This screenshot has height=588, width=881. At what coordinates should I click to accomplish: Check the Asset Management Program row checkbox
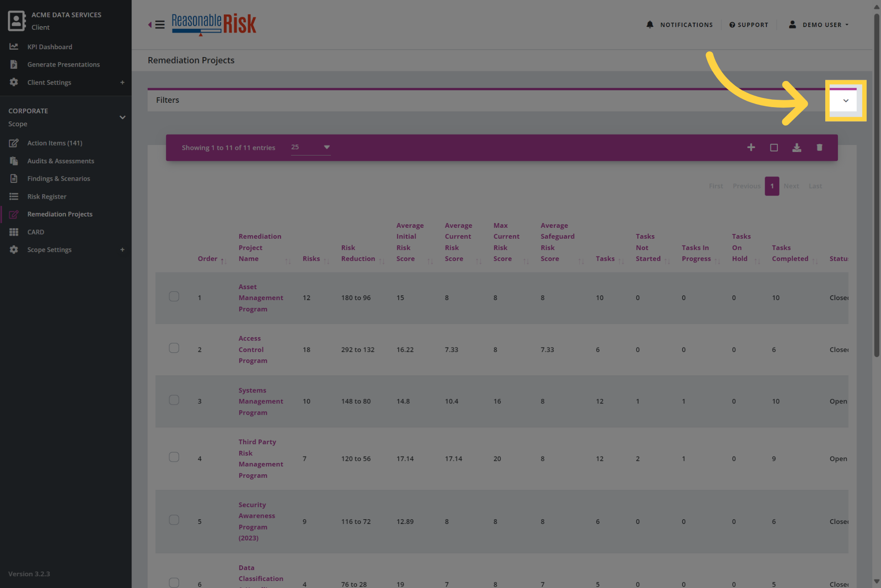coord(174,297)
